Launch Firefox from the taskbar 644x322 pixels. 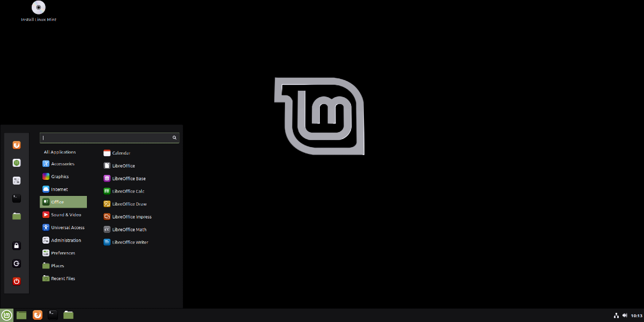[x=37, y=315]
